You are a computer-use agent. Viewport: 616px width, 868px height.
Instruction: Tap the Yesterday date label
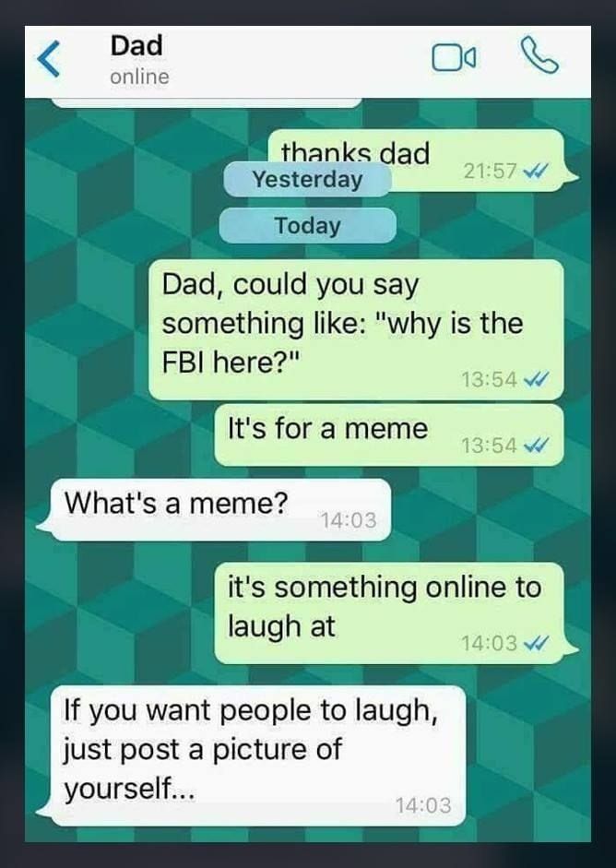point(307,179)
